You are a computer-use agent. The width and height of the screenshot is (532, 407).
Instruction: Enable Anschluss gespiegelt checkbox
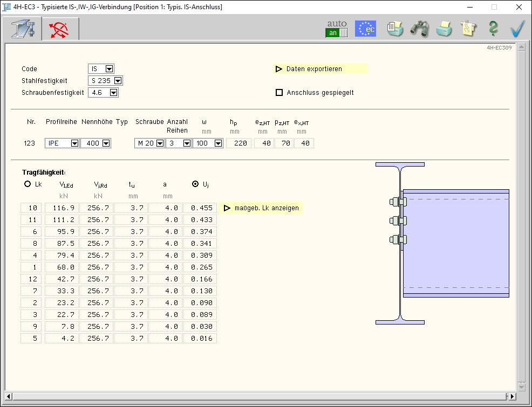pyautogui.click(x=279, y=93)
